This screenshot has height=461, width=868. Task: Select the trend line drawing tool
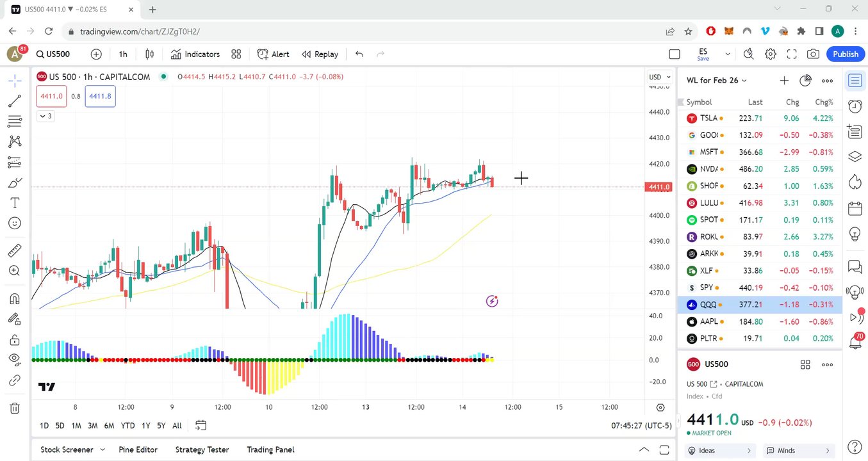(x=15, y=101)
